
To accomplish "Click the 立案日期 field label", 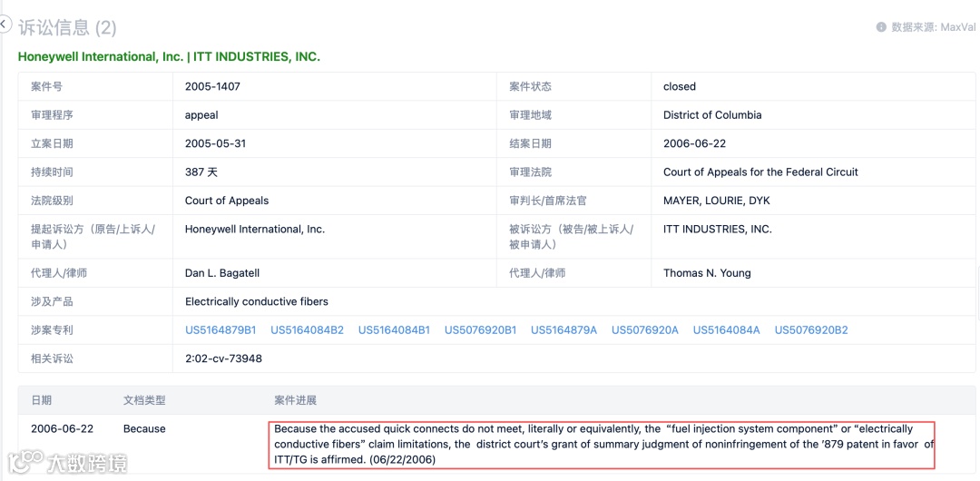I will (52, 143).
